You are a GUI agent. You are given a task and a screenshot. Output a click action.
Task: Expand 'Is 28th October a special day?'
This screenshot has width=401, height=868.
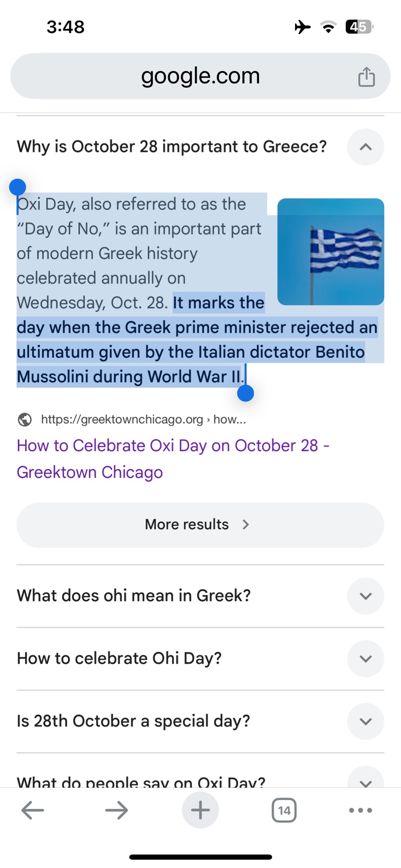click(x=365, y=721)
